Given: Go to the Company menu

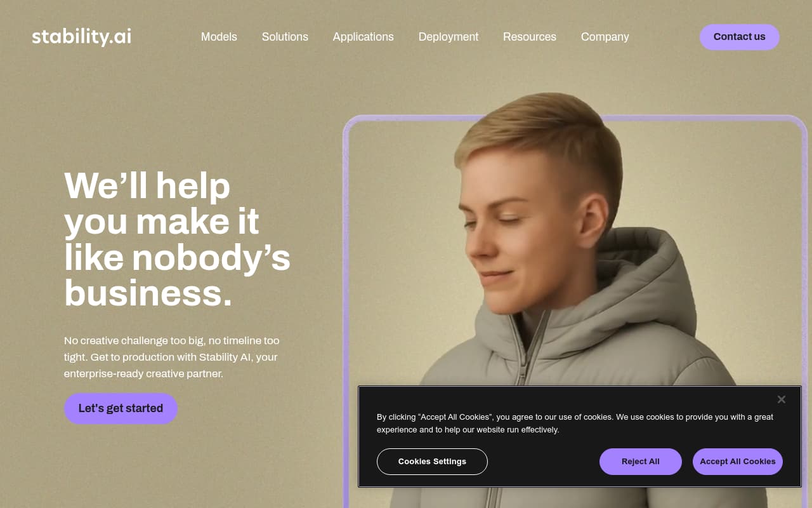Looking at the screenshot, I should 605,37.
